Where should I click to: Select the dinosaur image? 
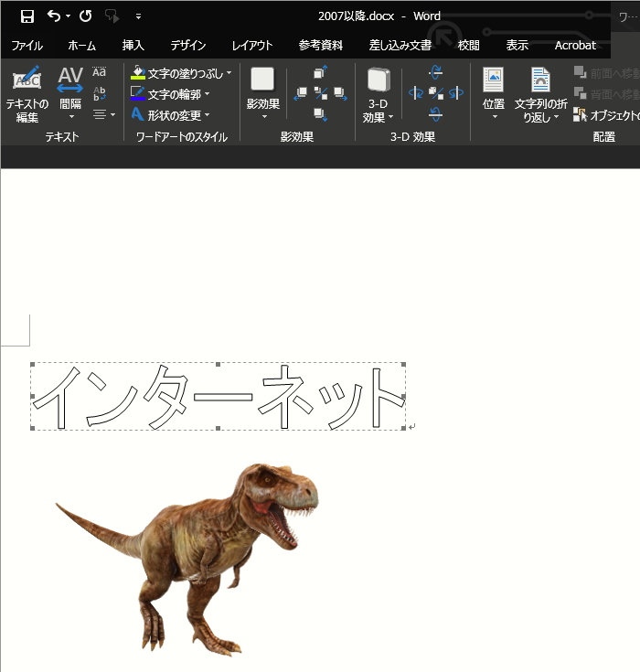[x=187, y=560]
